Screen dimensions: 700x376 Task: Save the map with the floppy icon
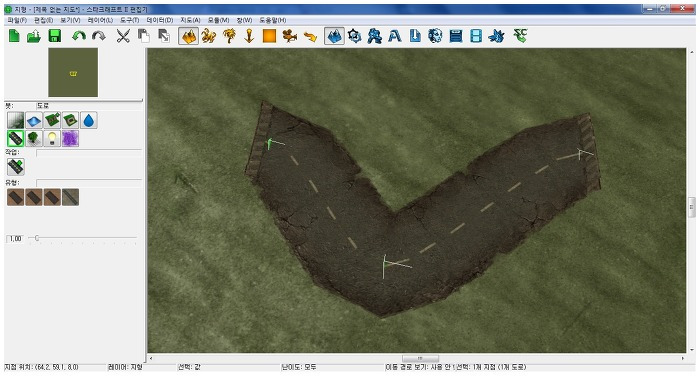pos(54,36)
